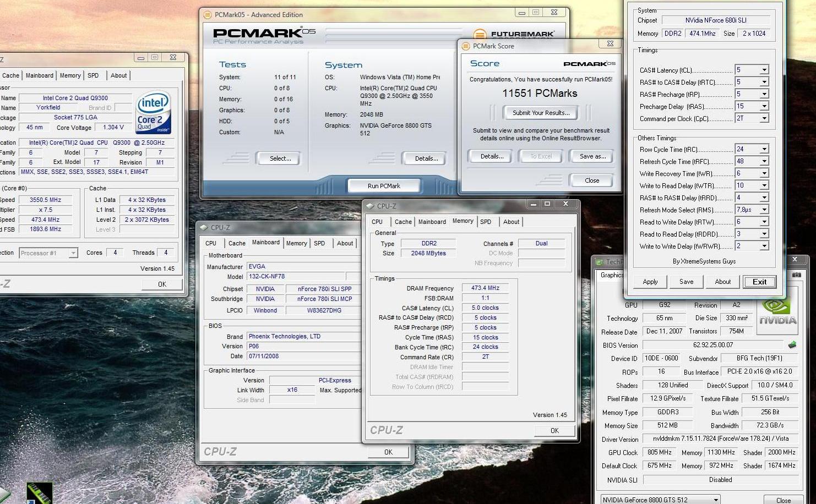
Task: Click Close in the PCMark Score dialog
Action: click(592, 180)
